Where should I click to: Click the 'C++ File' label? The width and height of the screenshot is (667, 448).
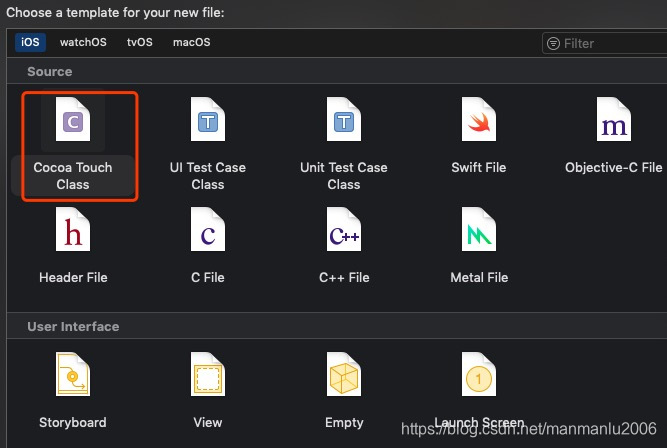pos(344,277)
